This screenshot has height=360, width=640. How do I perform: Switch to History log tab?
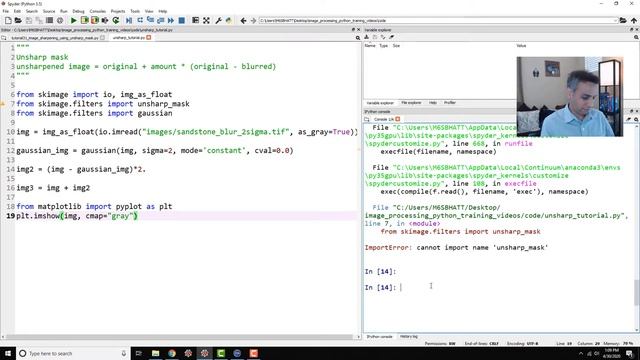click(x=409, y=337)
